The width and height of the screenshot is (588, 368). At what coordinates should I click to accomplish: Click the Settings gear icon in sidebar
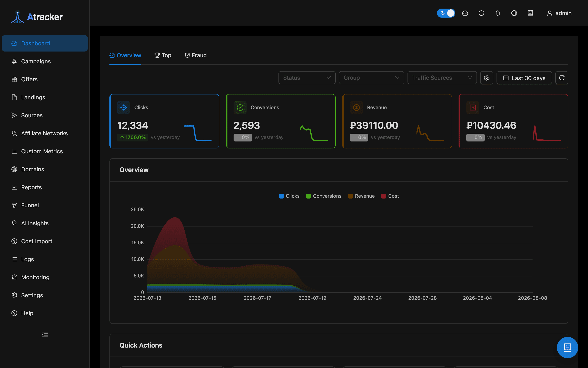coord(14,295)
